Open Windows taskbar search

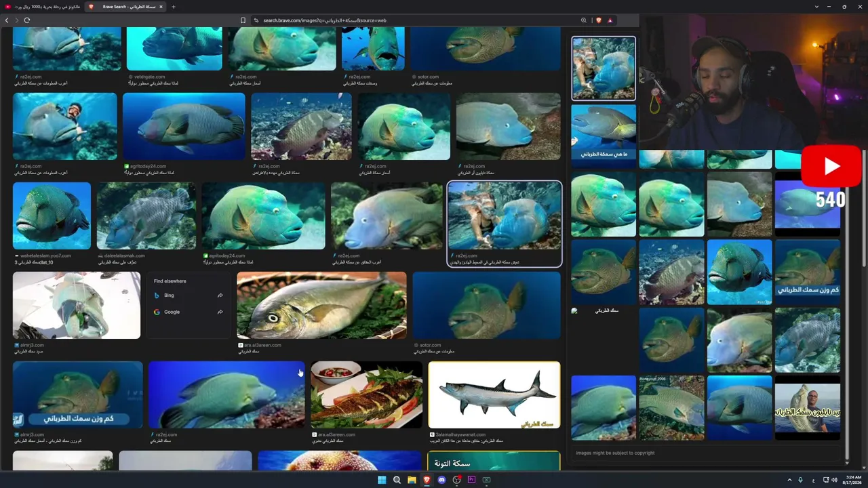(x=397, y=480)
